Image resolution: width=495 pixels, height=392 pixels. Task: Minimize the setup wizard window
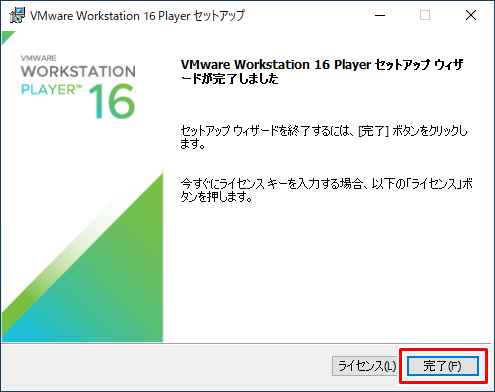[x=380, y=15]
